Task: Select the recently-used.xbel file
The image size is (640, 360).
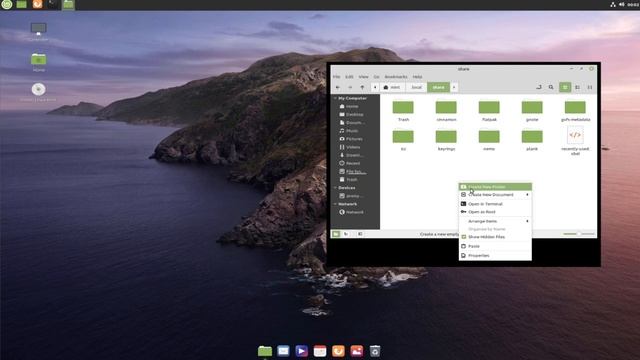Action: click(x=575, y=141)
